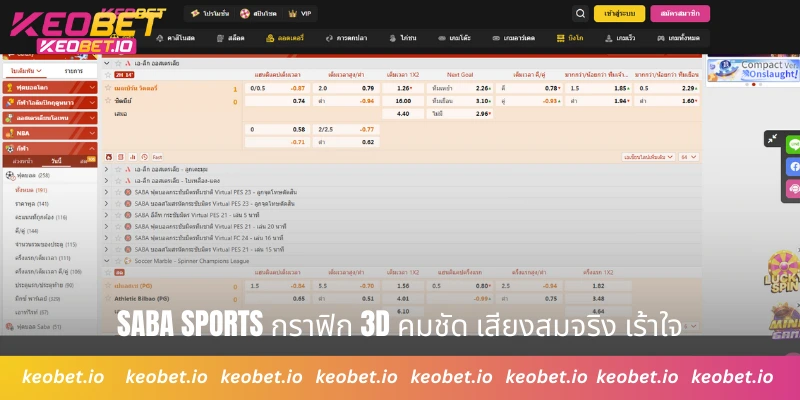
Task: Open the เกมทั้งหมด all games menu
Action: [678, 38]
